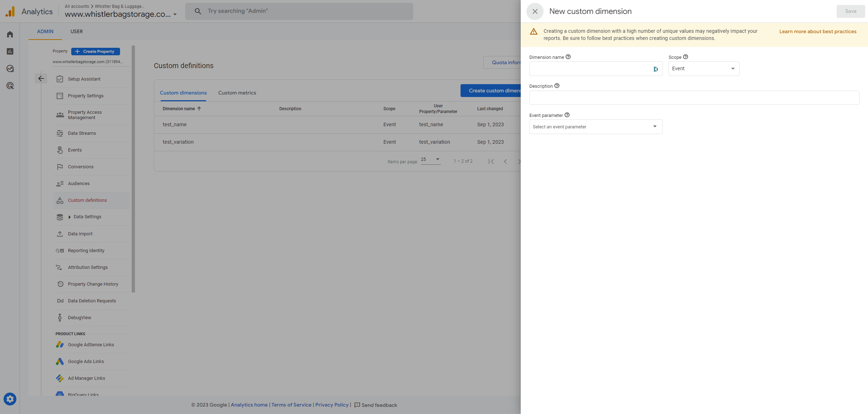Click All accounts breadcrumb
Viewport: 868px width, 414px height.
click(77, 6)
